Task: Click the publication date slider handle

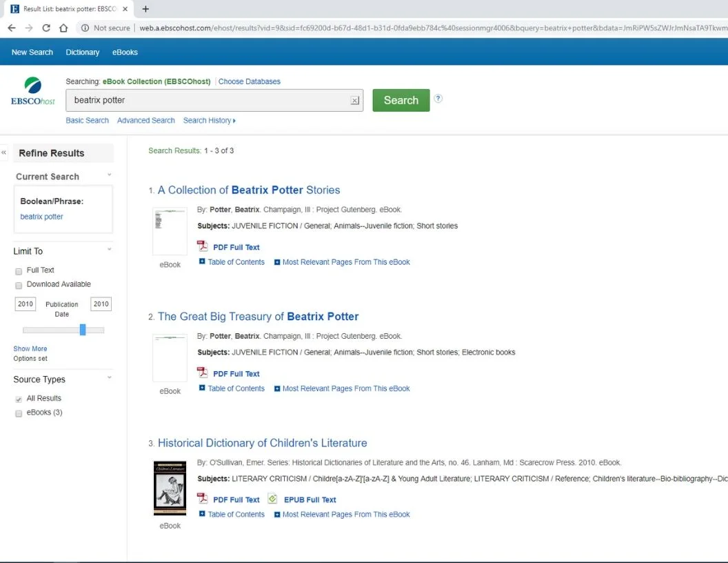Action: click(x=83, y=329)
